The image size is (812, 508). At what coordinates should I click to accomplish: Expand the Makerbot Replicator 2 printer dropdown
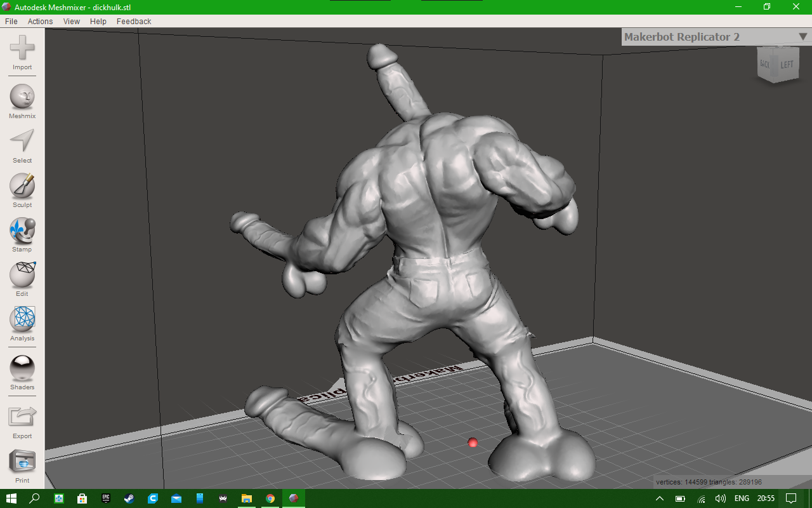pos(802,37)
